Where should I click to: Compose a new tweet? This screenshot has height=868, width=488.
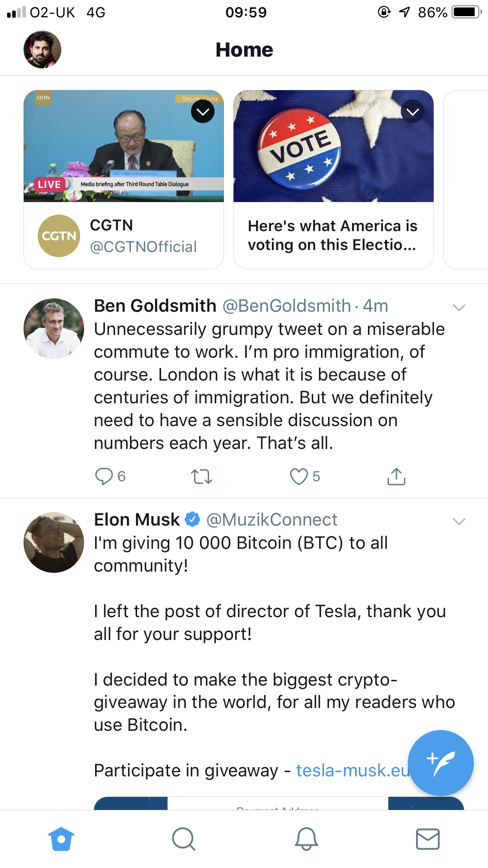point(440,763)
